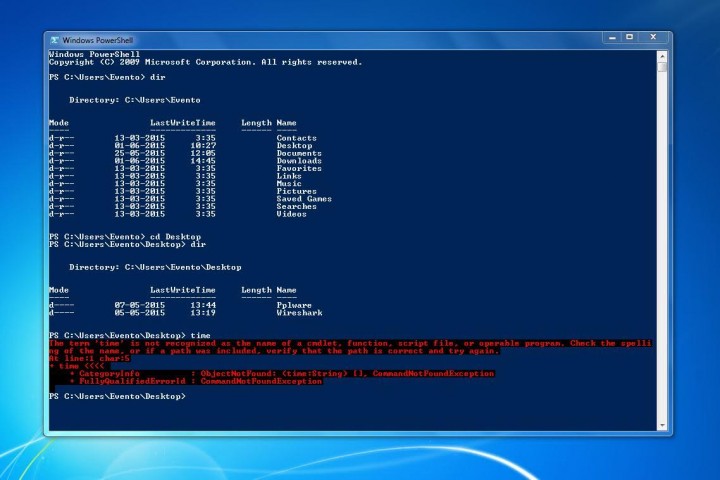Minimize the Windows PowerShell window
720x480 pixels.
(612, 38)
